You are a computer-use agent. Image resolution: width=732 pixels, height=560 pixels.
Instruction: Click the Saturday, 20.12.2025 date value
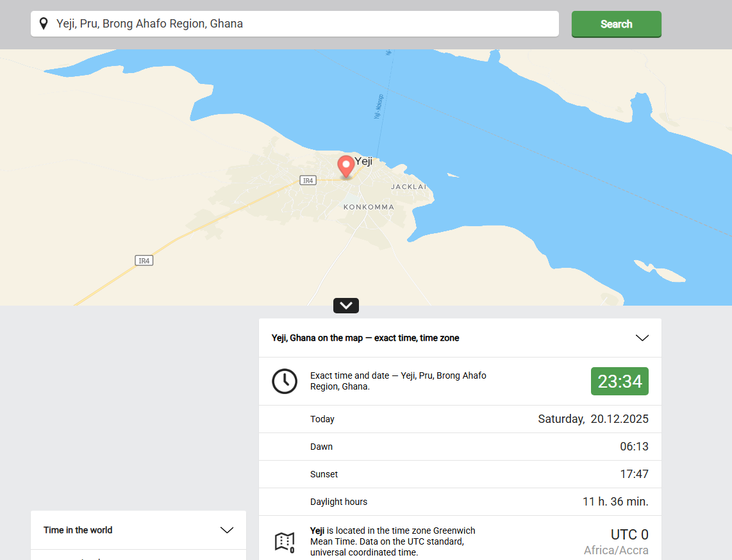593,419
